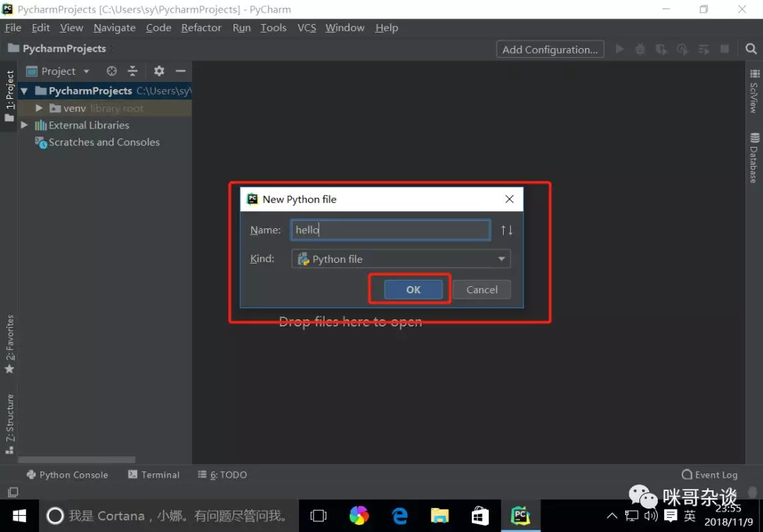The image size is (763, 532).
Task: Click the locate/scroll from source icon
Action: pos(112,71)
